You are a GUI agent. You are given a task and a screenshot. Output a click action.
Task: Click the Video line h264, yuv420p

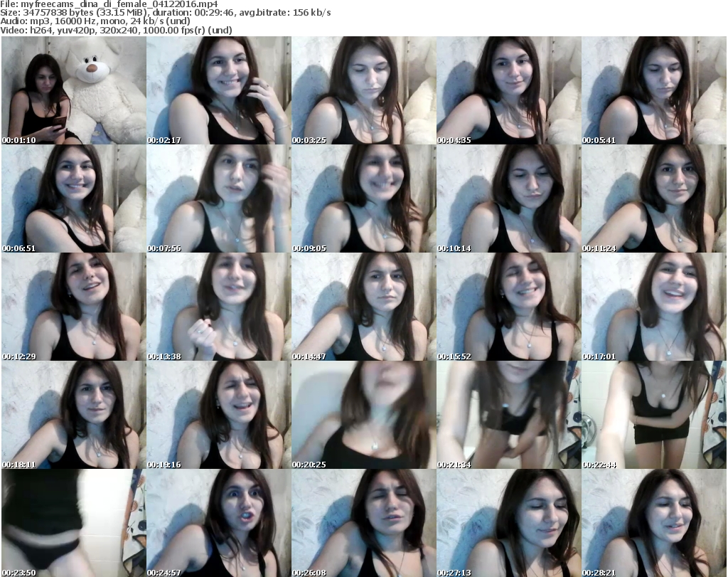point(116,30)
